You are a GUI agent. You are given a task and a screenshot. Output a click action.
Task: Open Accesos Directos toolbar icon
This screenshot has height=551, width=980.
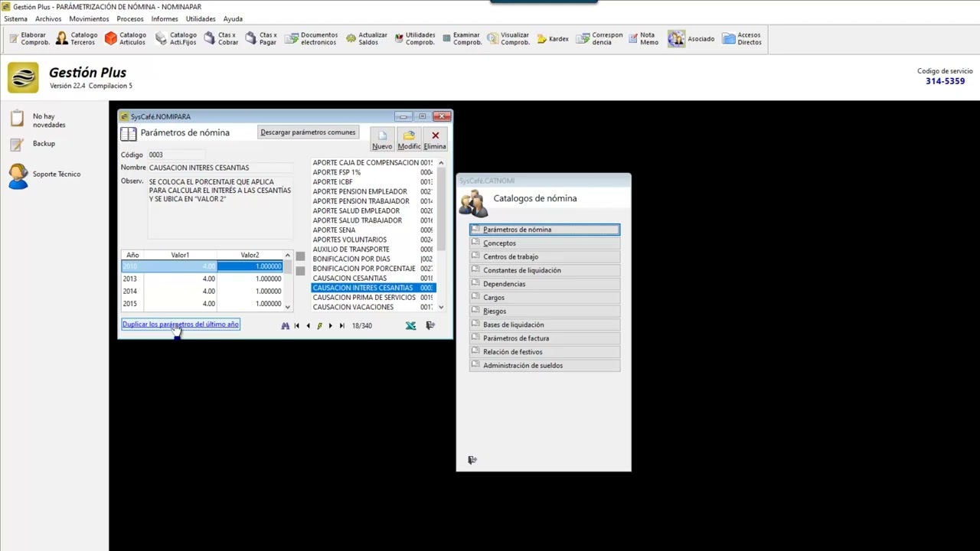pyautogui.click(x=742, y=38)
